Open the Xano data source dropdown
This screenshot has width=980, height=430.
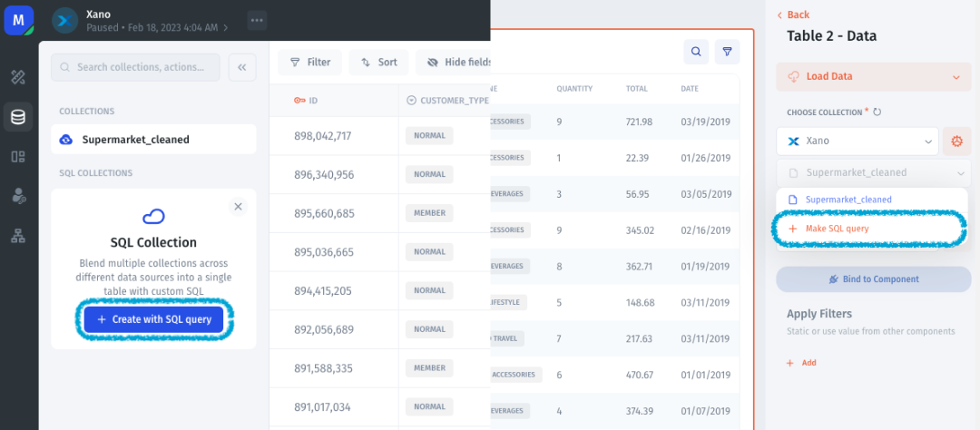857,141
